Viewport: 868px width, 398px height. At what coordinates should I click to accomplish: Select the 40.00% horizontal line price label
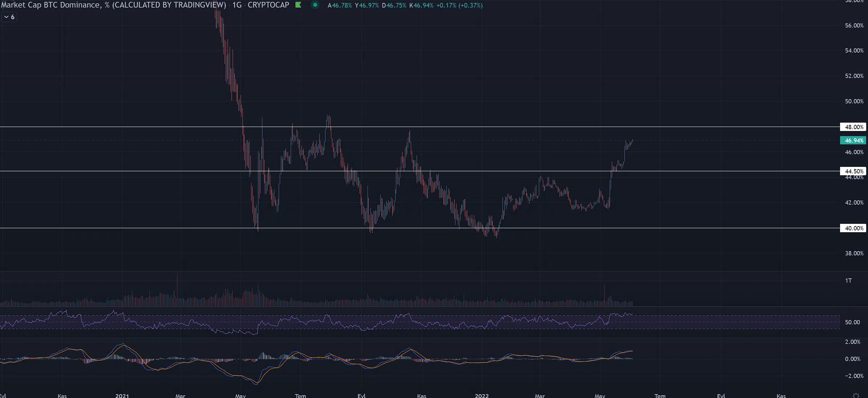[853, 228]
